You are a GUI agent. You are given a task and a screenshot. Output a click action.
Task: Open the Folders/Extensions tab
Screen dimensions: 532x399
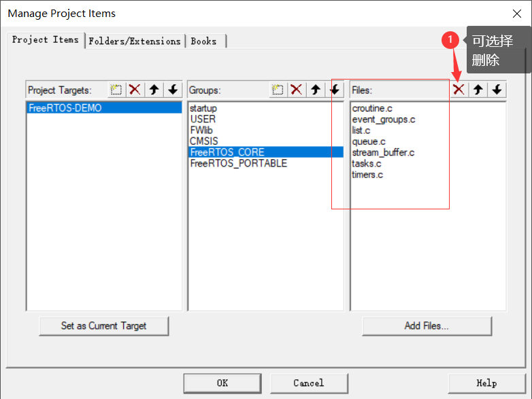pos(135,41)
